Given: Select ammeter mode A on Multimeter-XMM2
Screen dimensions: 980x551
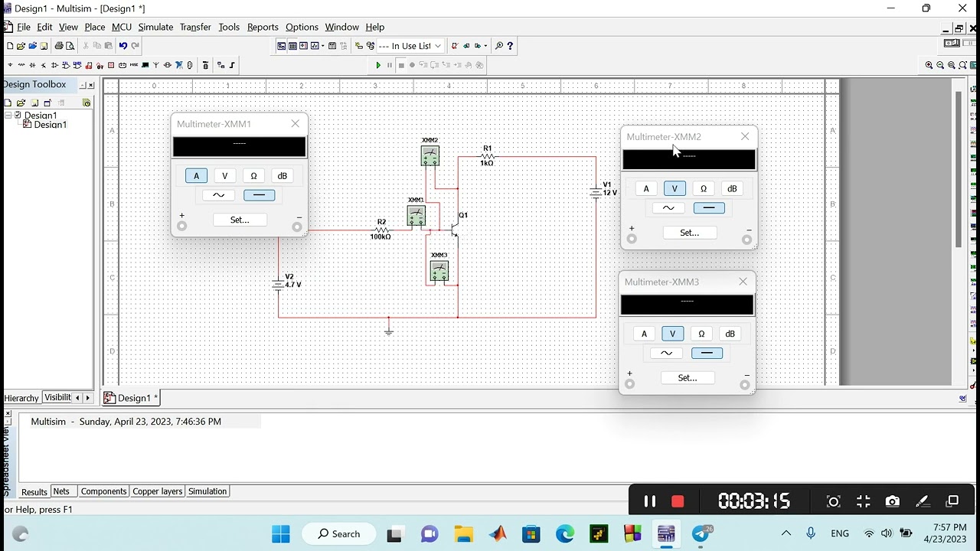Looking at the screenshot, I should pyautogui.click(x=646, y=189).
